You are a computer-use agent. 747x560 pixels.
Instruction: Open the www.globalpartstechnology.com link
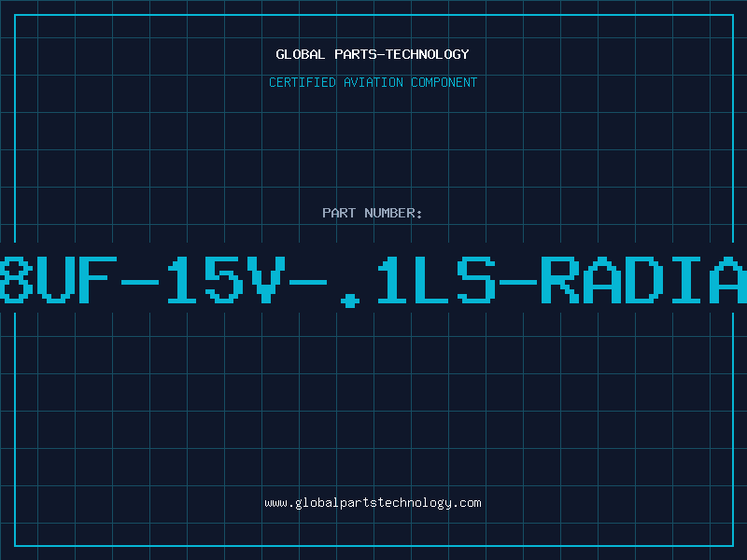pyautogui.click(x=373, y=503)
